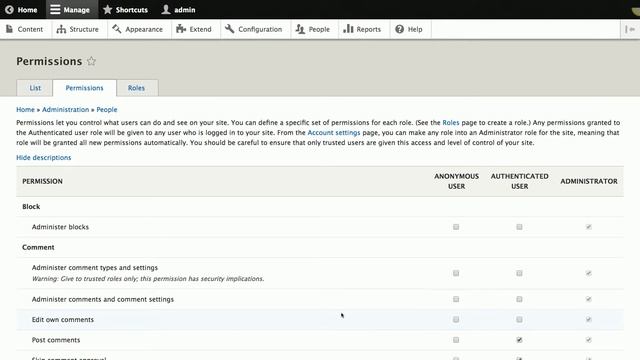The width and height of the screenshot is (640, 360).
Task: Click the Help question mark icon
Action: coord(400,29)
